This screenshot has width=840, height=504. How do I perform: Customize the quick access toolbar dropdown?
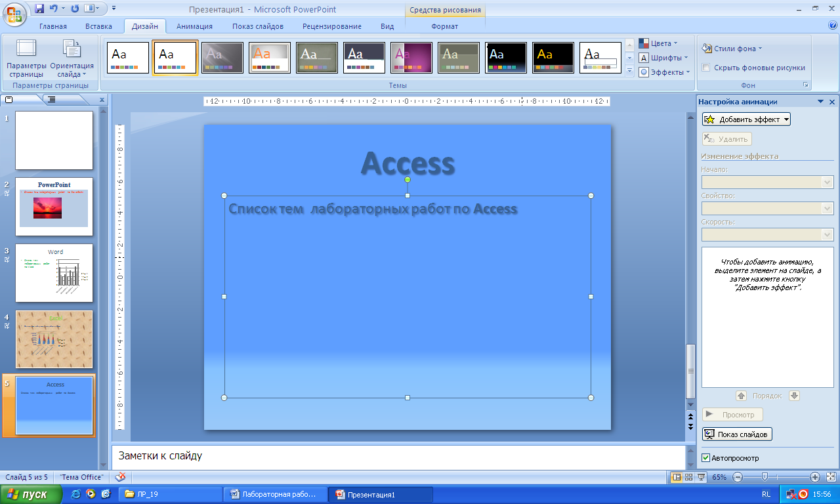pos(114,9)
